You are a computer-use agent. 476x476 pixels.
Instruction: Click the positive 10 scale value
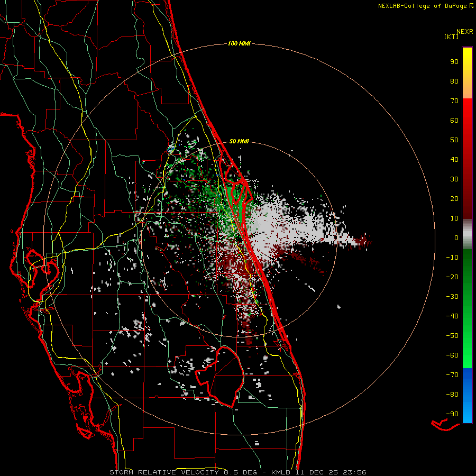454,218
